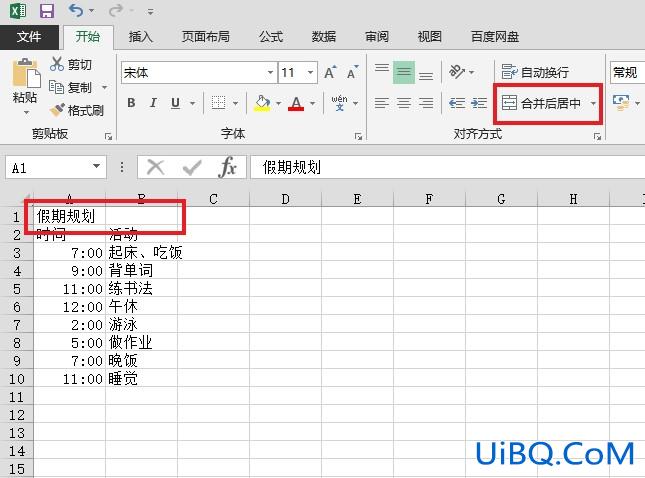Image resolution: width=645 pixels, height=478 pixels.
Task: Click the decrease font size icon
Action: 353,72
